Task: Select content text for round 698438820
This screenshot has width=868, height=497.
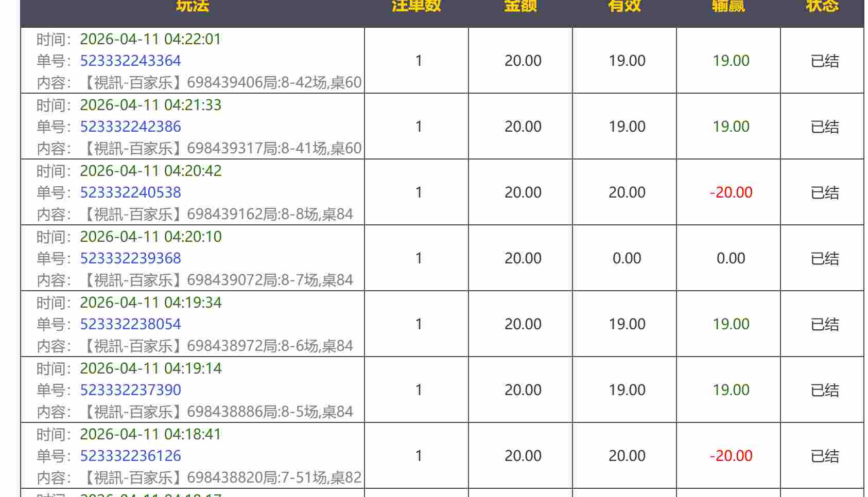Action: [222, 477]
